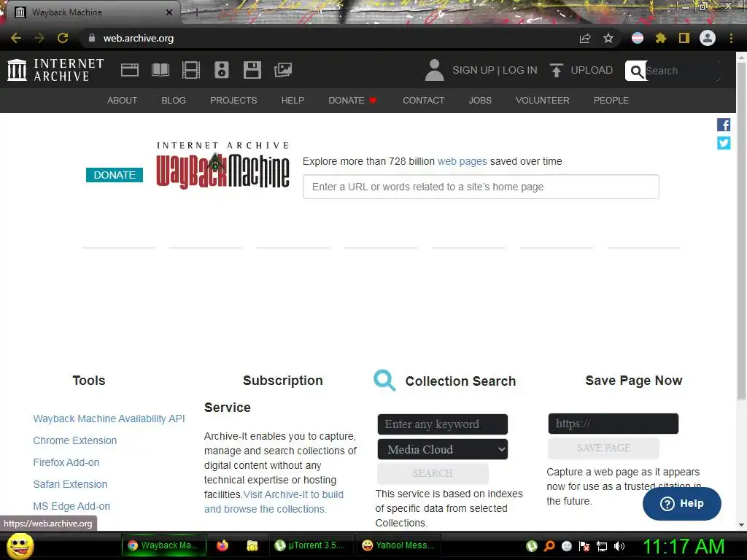The image size is (747, 560).
Task: Bookmark this page with star icon
Action: pos(608,38)
